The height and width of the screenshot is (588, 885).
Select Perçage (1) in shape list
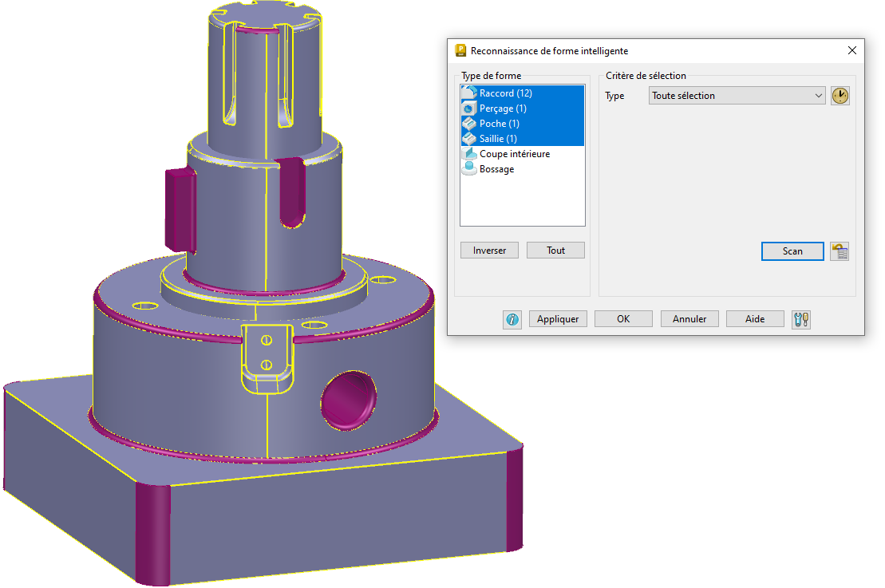pyautogui.click(x=522, y=109)
